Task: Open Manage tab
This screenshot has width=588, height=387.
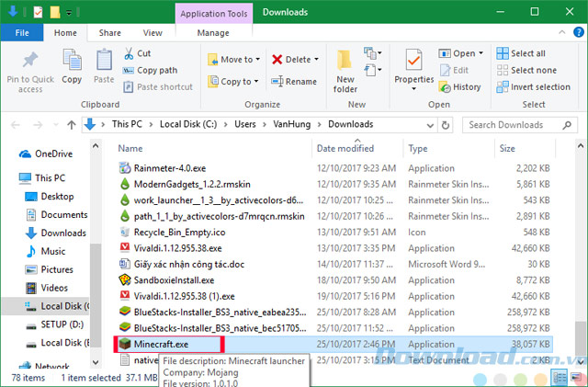Action: point(213,33)
